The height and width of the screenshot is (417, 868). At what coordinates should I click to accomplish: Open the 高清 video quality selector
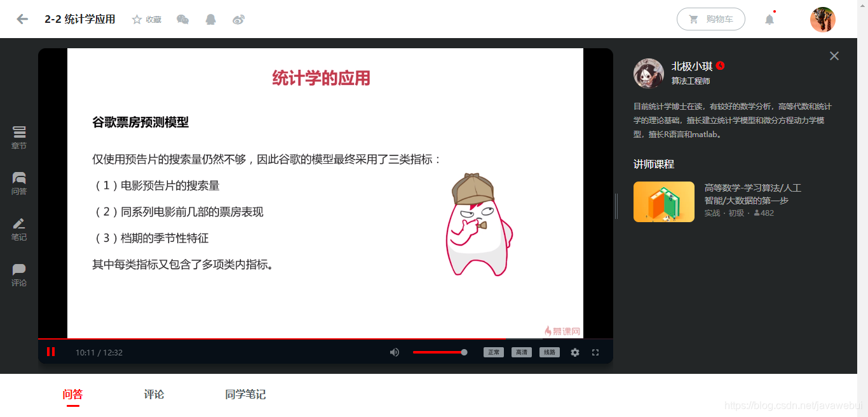(x=522, y=352)
